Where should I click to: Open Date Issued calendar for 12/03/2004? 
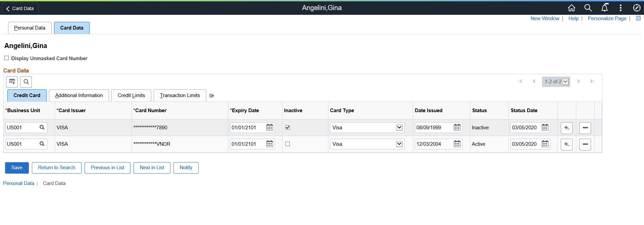point(457,144)
